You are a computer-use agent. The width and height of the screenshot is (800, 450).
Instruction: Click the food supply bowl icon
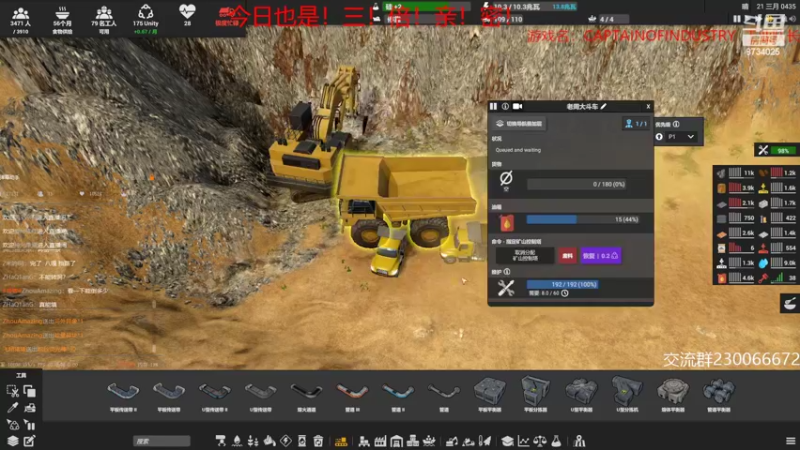[x=62, y=13]
